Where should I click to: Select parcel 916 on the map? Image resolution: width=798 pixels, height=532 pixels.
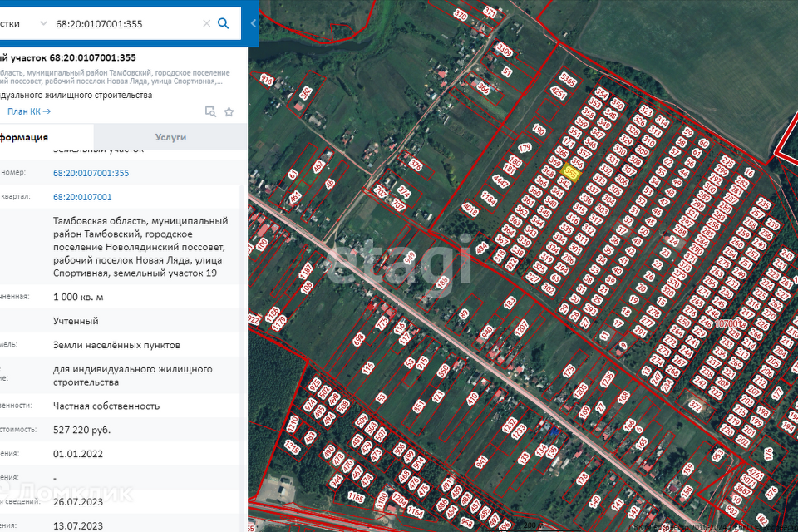coord(267,81)
